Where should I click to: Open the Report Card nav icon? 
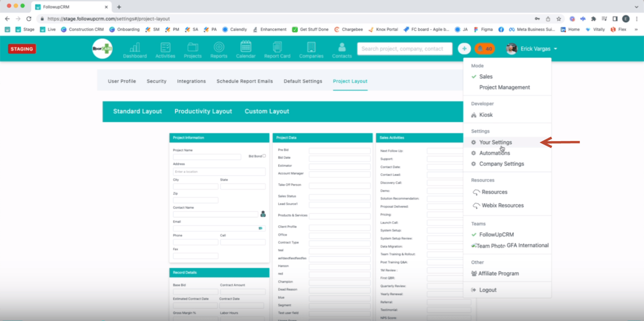277,50
